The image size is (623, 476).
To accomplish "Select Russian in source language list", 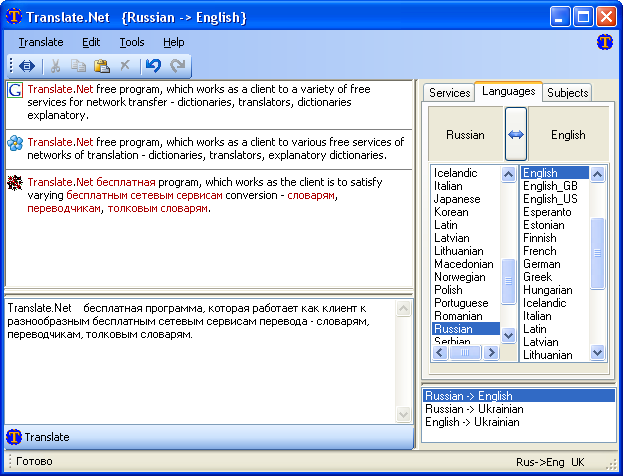I will click(466, 329).
